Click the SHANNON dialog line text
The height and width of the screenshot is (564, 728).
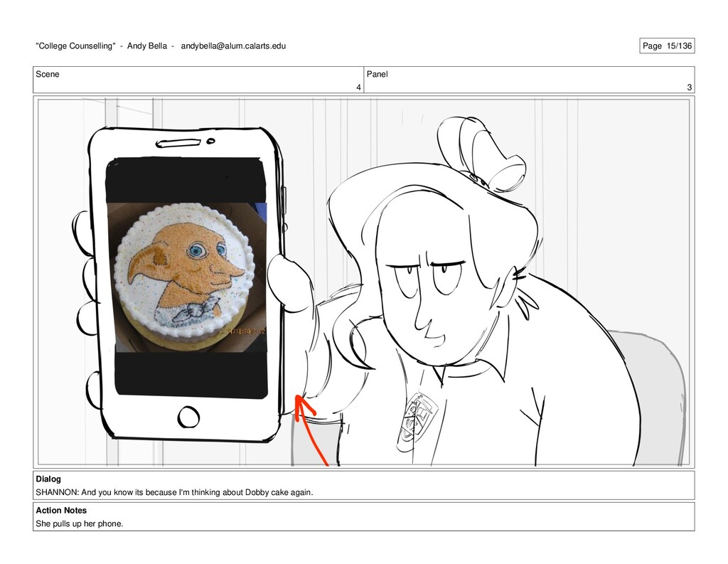175,492
